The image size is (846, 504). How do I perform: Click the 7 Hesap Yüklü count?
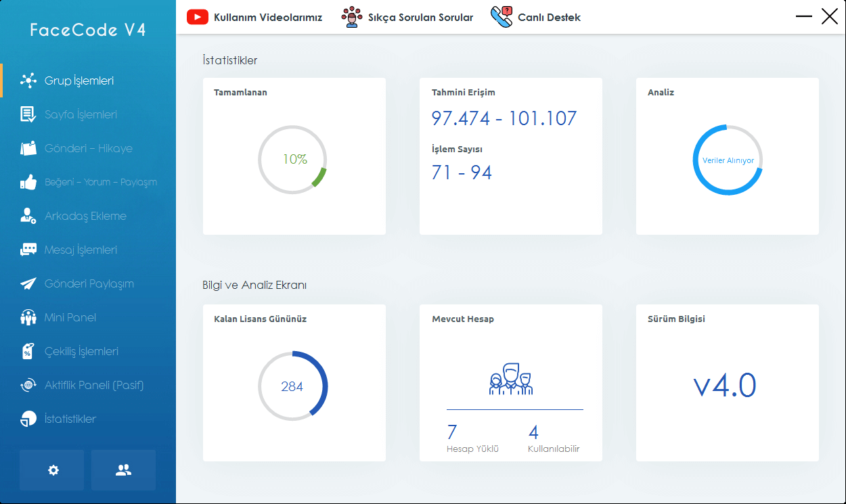[x=452, y=432]
